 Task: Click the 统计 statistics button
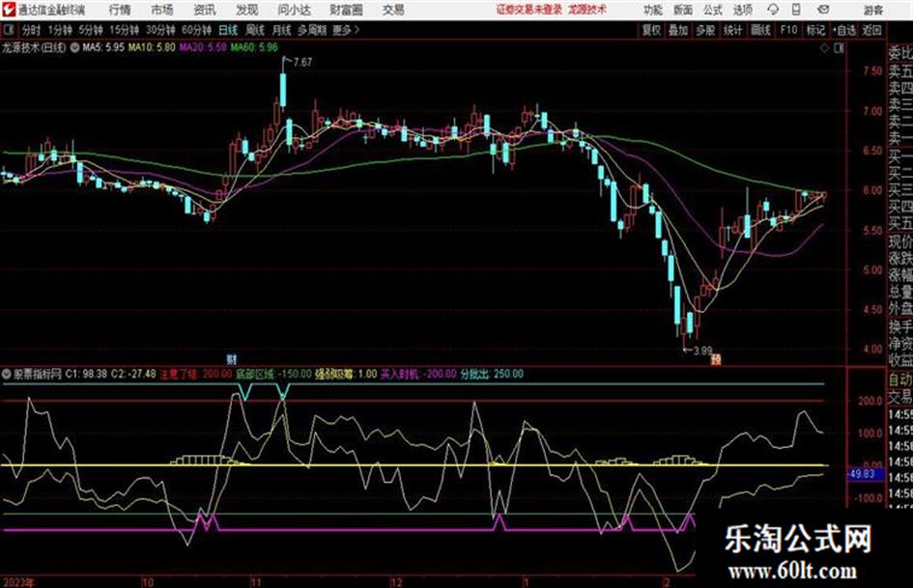tap(732, 30)
